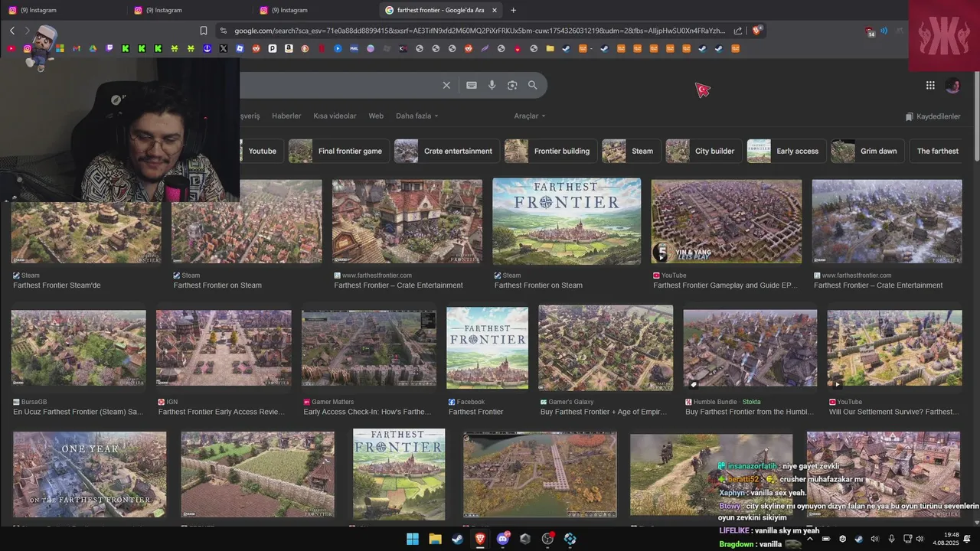Filter by Early access chip
Image resolution: width=980 pixels, height=551 pixels.
pyautogui.click(x=786, y=151)
